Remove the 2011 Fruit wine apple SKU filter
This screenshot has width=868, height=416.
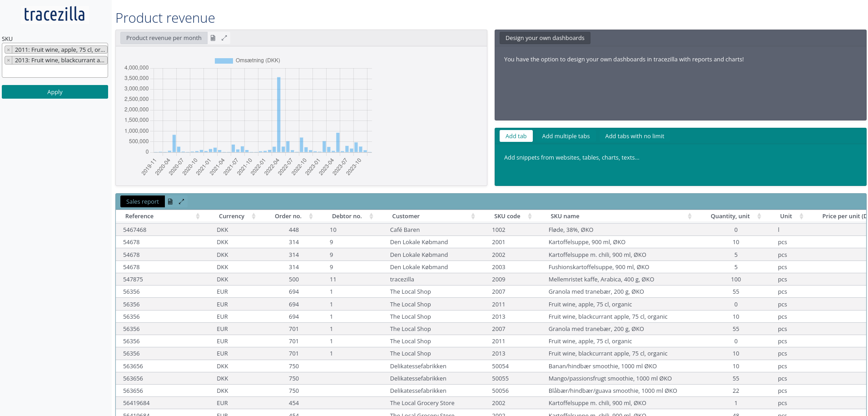tap(8, 50)
